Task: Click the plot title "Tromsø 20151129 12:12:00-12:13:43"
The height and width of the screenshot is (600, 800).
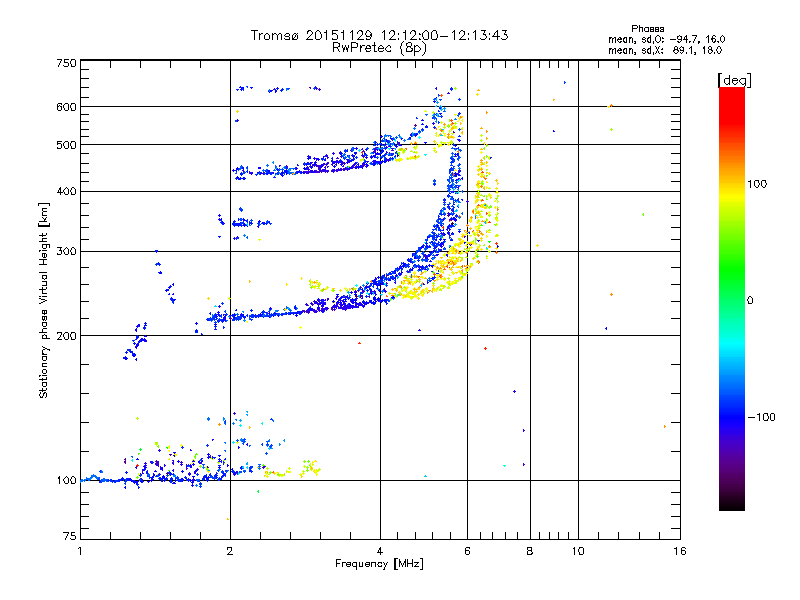Action: (379, 35)
